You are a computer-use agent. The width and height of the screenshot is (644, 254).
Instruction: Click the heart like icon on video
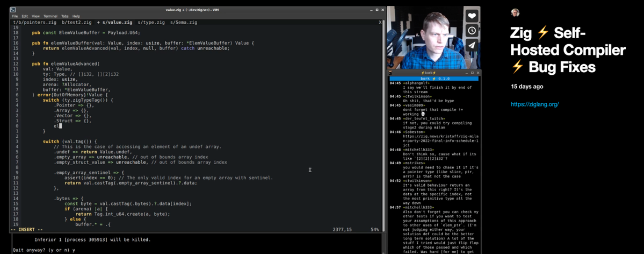(472, 16)
